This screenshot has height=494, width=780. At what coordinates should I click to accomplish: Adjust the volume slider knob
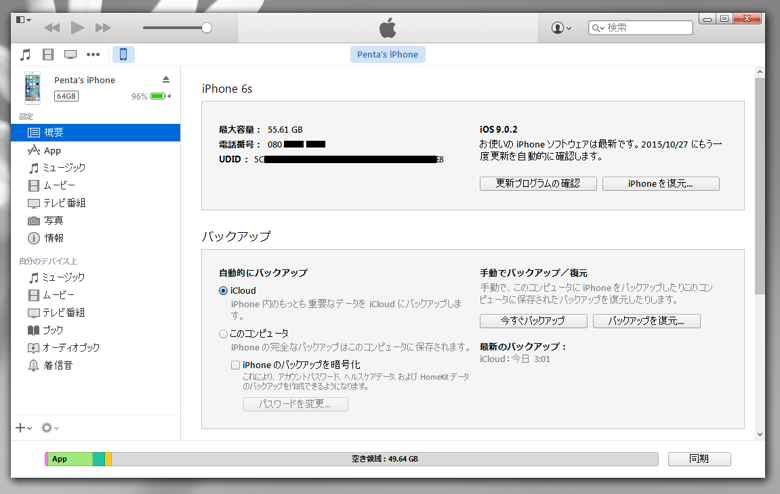click(206, 28)
